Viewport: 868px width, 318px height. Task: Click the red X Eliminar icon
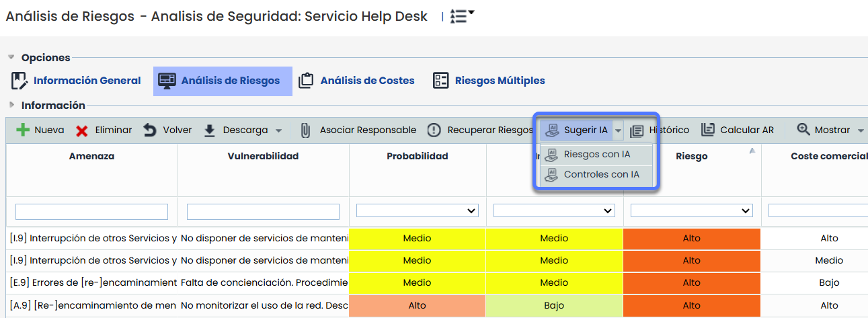click(82, 130)
